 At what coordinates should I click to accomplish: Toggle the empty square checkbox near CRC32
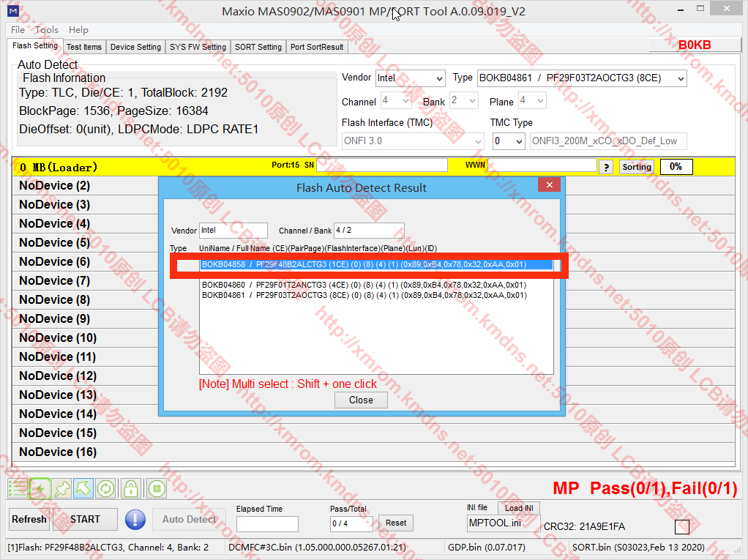click(681, 527)
